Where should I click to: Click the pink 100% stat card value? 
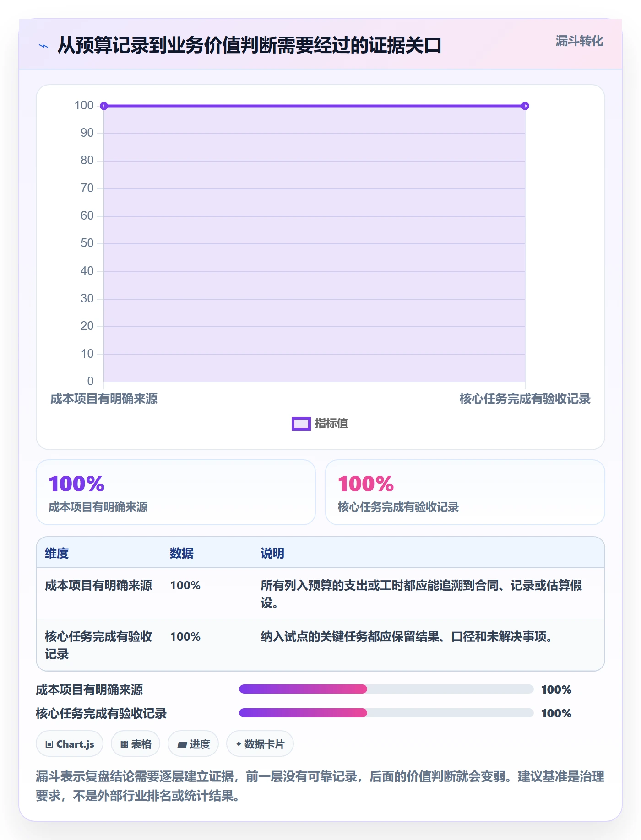pos(366,484)
